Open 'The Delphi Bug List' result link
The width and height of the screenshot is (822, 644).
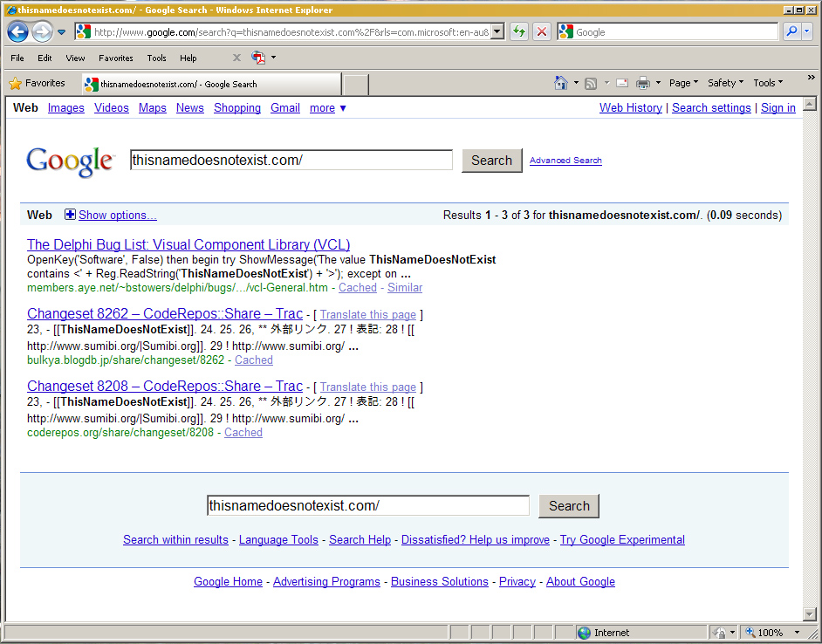pos(188,244)
